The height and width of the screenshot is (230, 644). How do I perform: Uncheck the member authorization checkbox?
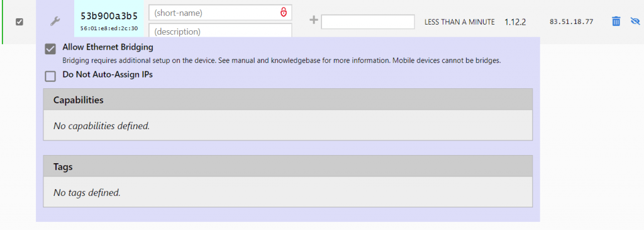coord(19,22)
